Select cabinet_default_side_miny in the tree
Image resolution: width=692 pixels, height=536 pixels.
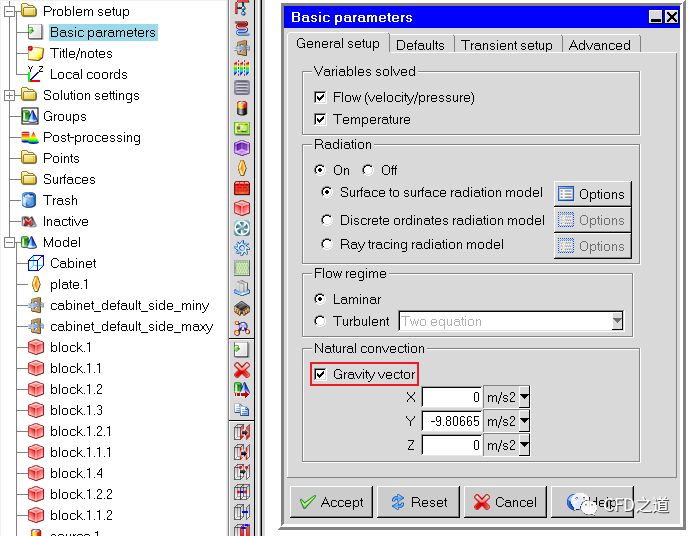coord(129,305)
